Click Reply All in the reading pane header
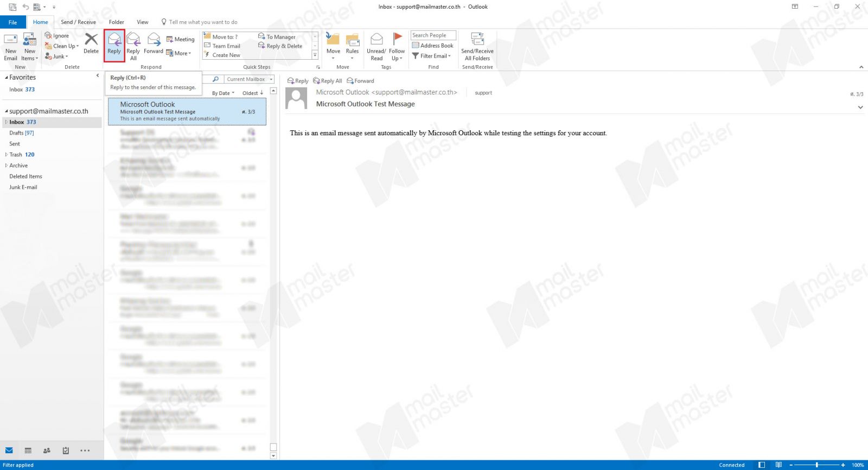Image resolution: width=868 pixels, height=470 pixels. [x=328, y=81]
